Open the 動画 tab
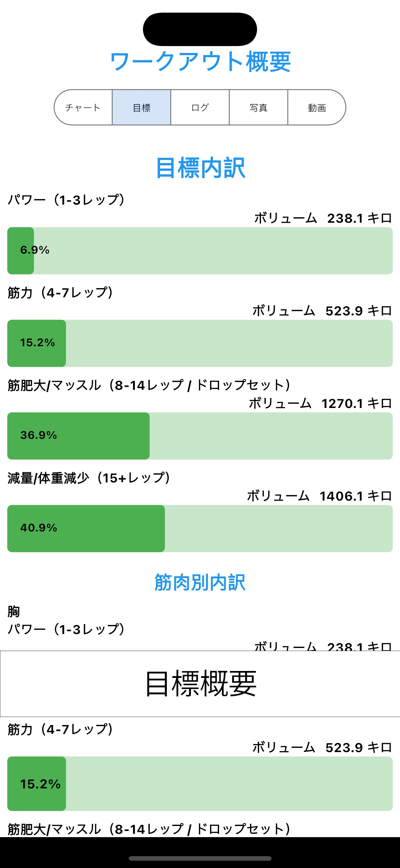400x868 pixels. (317, 107)
